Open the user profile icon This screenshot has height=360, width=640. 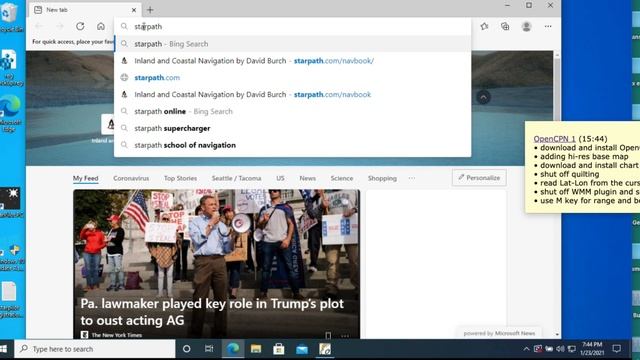[527, 27]
